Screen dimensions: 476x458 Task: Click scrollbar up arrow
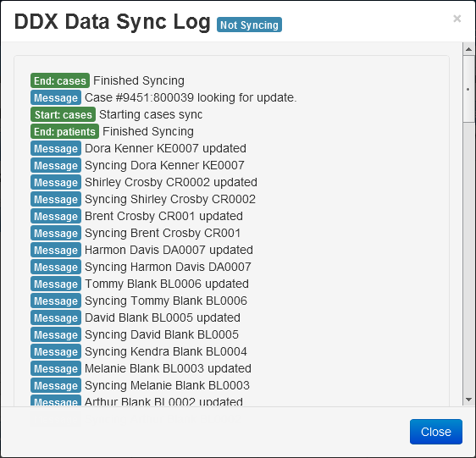click(x=468, y=49)
